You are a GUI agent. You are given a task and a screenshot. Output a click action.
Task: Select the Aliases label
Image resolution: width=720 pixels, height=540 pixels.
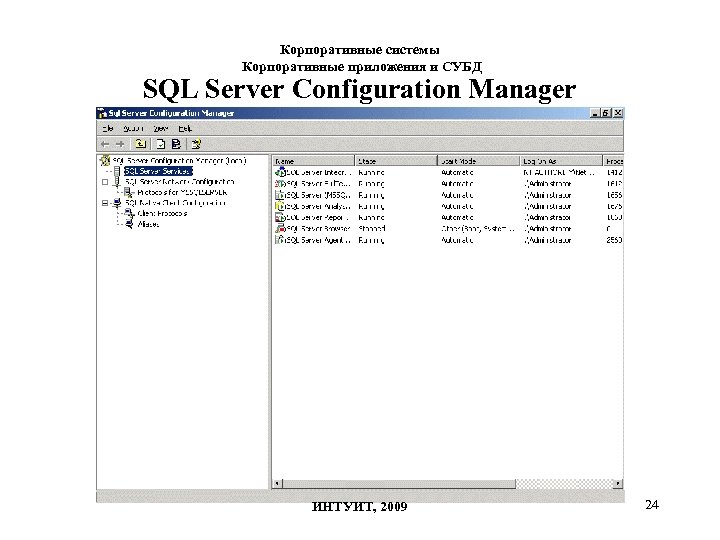pos(148,224)
